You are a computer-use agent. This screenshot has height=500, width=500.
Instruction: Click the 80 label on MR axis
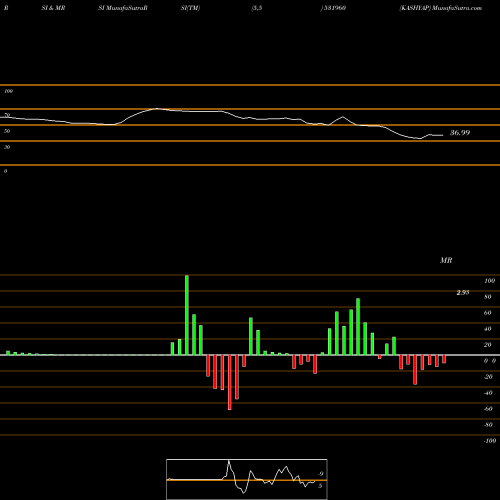pyautogui.click(x=488, y=297)
